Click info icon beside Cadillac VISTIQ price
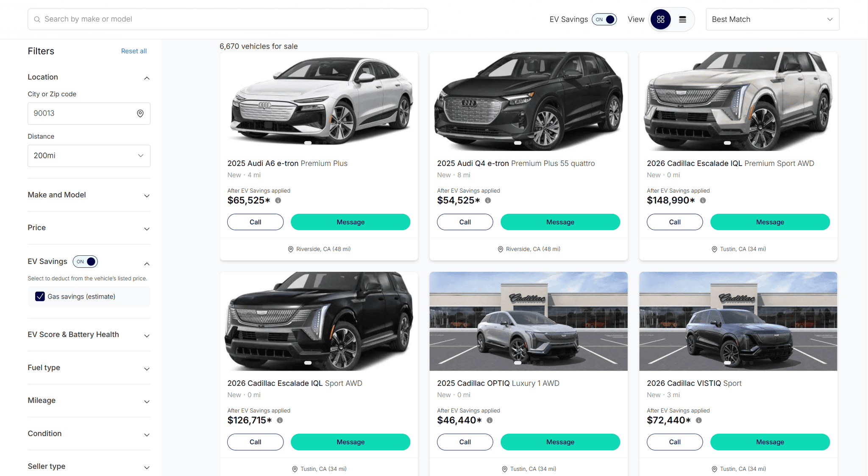 698,420
